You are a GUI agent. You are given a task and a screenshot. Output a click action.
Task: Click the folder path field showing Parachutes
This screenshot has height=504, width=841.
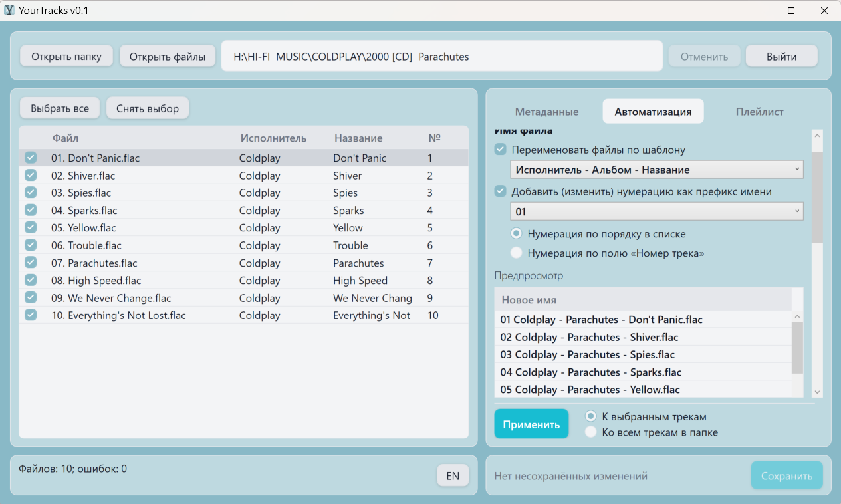(x=442, y=57)
